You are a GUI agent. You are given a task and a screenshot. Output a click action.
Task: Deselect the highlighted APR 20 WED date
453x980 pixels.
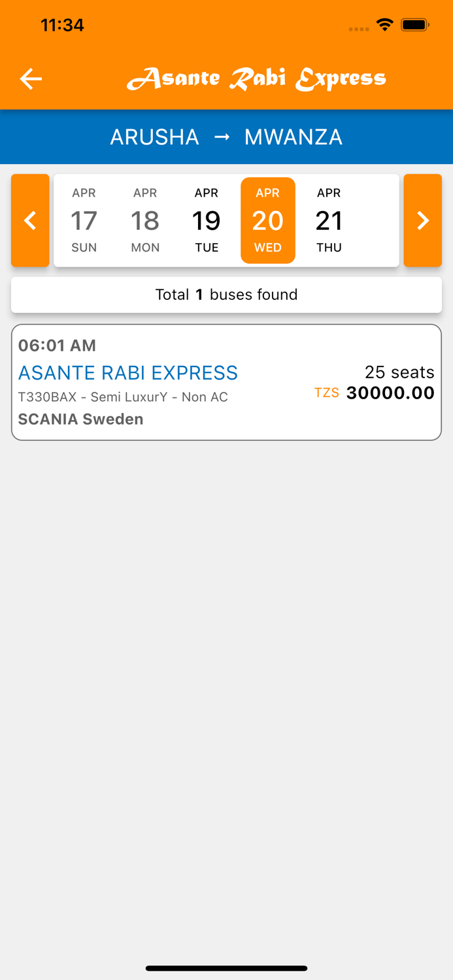coord(268,220)
